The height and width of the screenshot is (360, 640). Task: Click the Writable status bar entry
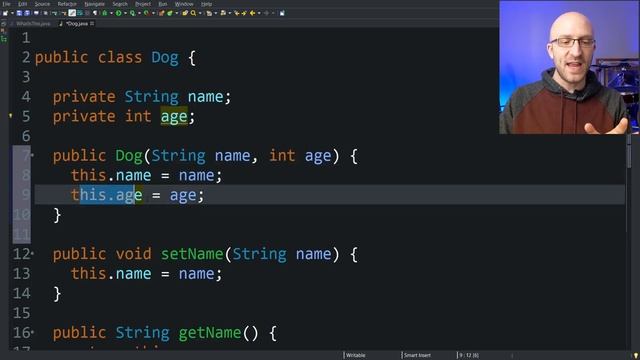[356, 355]
